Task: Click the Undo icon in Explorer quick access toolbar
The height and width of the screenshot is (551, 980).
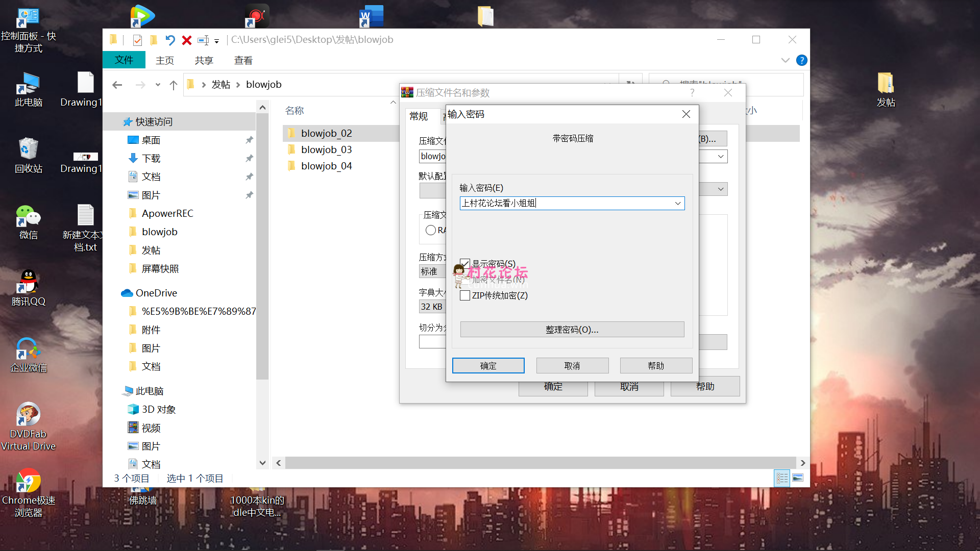Action: [170, 40]
